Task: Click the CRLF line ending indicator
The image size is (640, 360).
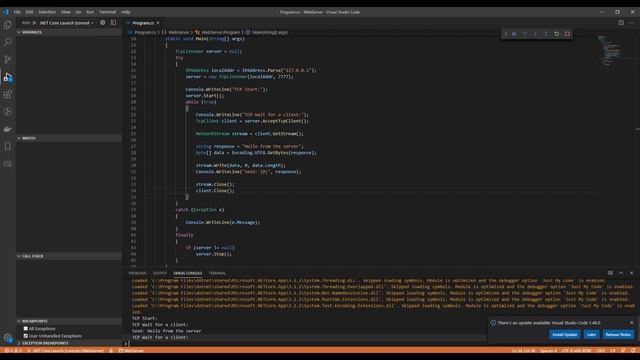Action: point(600,351)
